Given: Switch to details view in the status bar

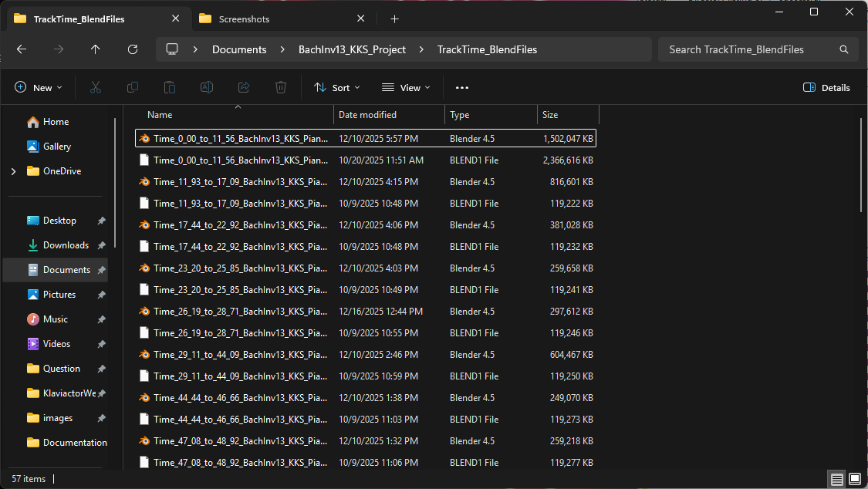Looking at the screenshot, I should point(836,479).
